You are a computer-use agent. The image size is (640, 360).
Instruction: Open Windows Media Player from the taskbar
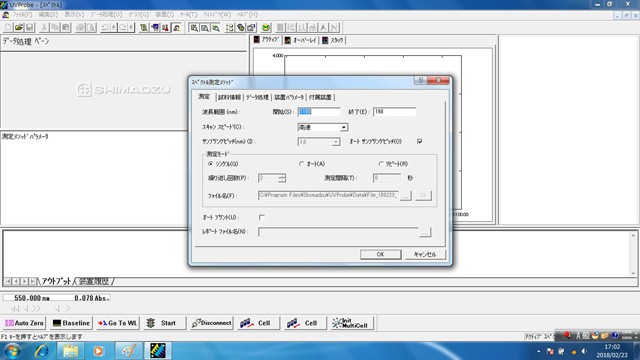point(98,351)
